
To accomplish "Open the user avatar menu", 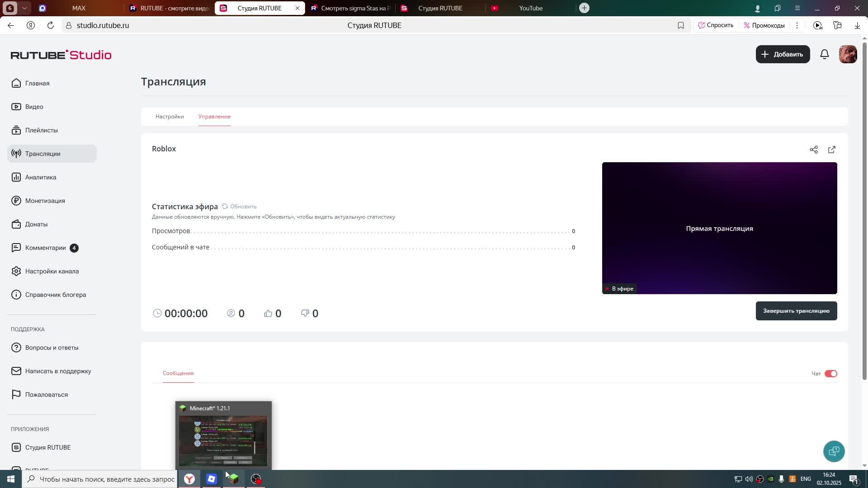I will (848, 54).
